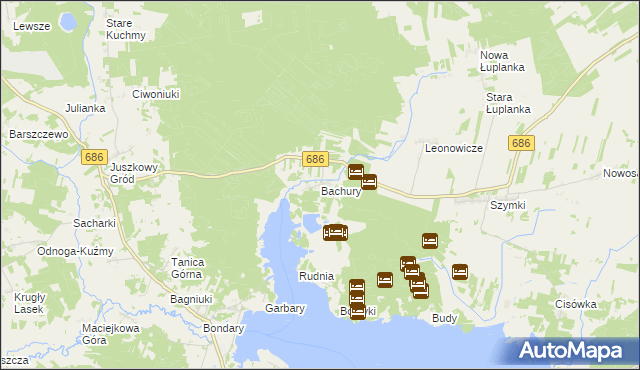Click the Barszczewo label
This screenshot has height=370, width=640.
pyautogui.click(x=39, y=134)
